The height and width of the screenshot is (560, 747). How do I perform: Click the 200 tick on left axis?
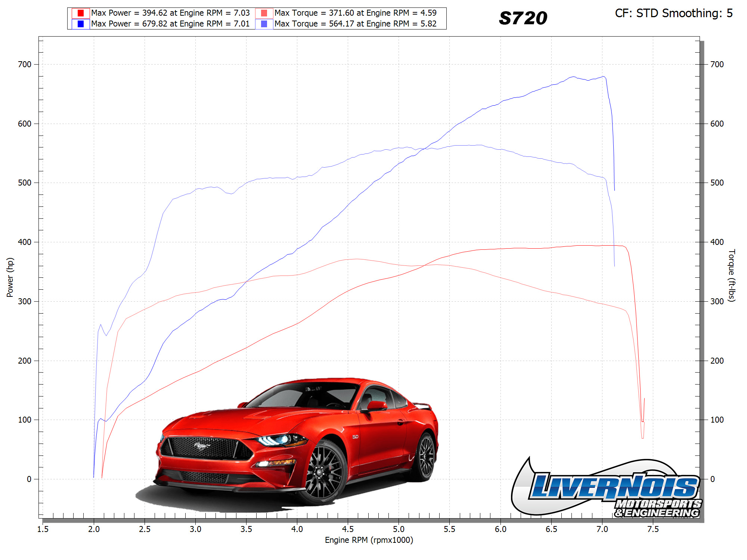click(25, 361)
